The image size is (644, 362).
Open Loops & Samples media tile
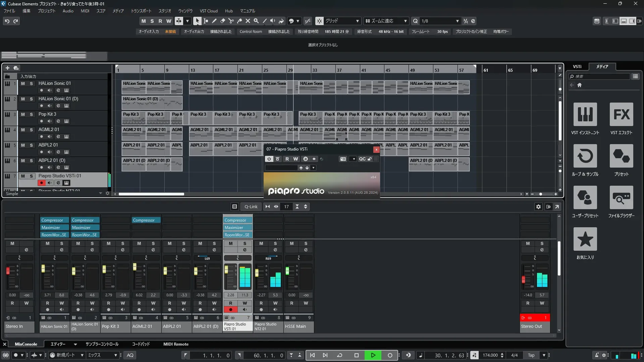(x=585, y=156)
